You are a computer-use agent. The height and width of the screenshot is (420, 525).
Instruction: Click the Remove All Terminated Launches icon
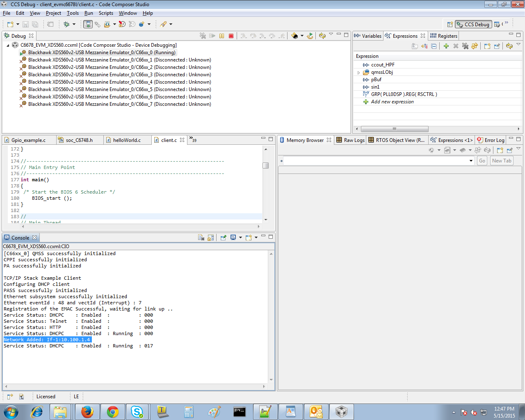[x=203, y=36]
